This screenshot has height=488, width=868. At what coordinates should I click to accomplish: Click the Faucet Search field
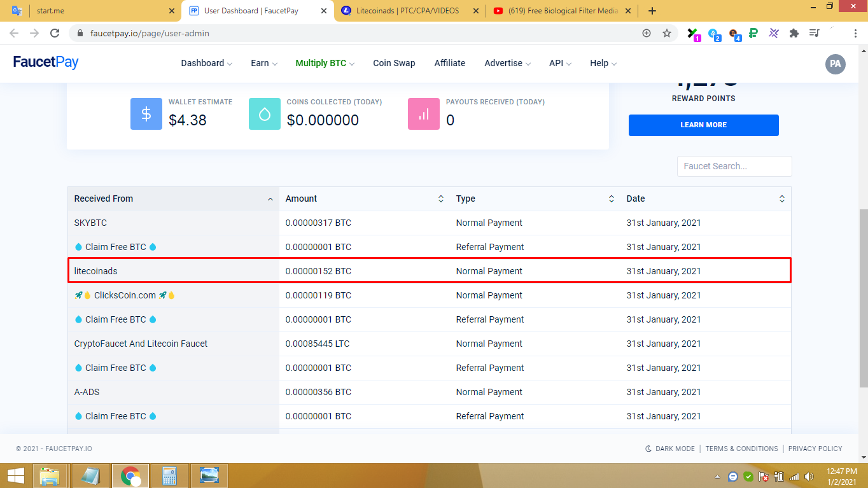pyautogui.click(x=734, y=166)
